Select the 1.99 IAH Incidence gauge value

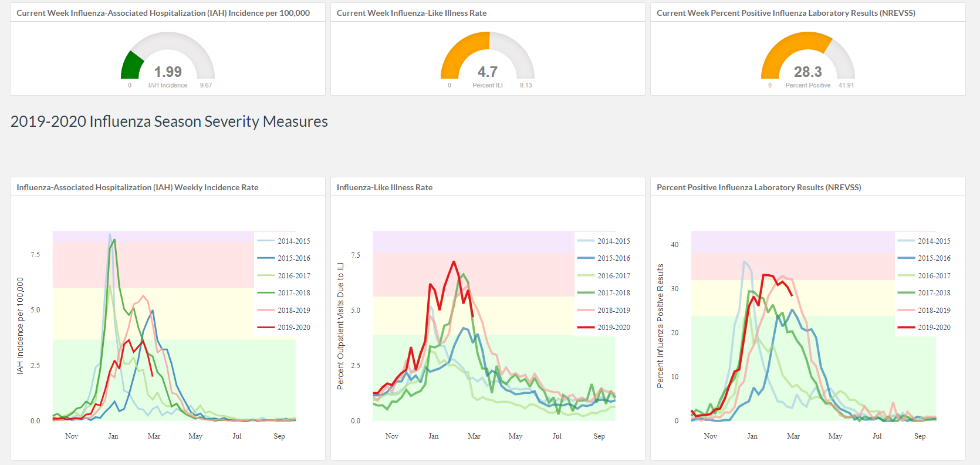coord(168,72)
